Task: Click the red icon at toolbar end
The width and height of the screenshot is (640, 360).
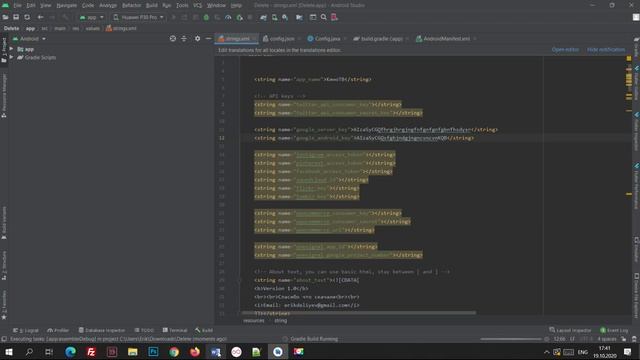Action: click(334, 17)
